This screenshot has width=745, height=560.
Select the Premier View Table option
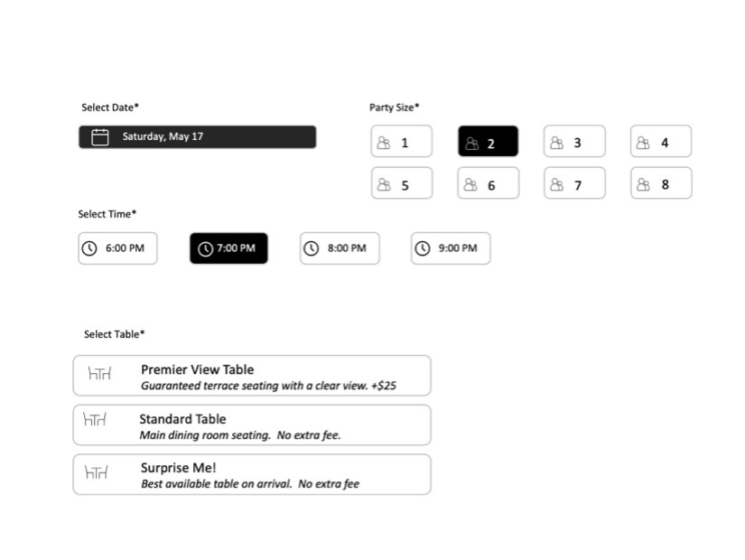pos(252,376)
